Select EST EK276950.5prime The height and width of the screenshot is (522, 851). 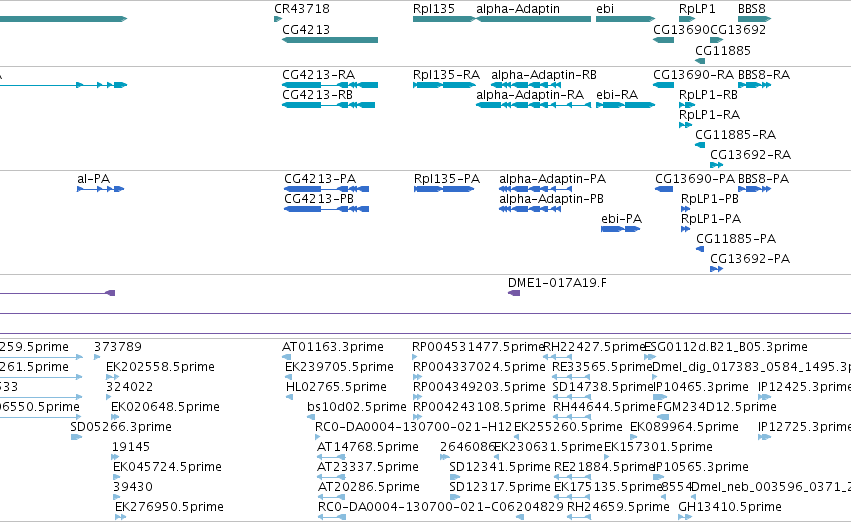169,507
